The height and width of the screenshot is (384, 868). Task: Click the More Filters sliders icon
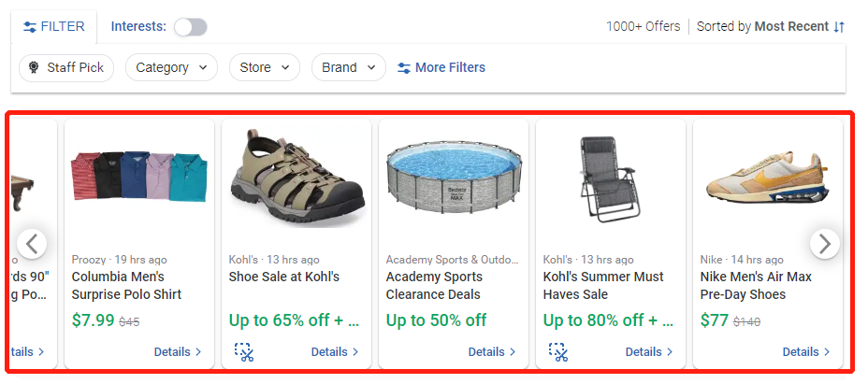[x=404, y=67]
